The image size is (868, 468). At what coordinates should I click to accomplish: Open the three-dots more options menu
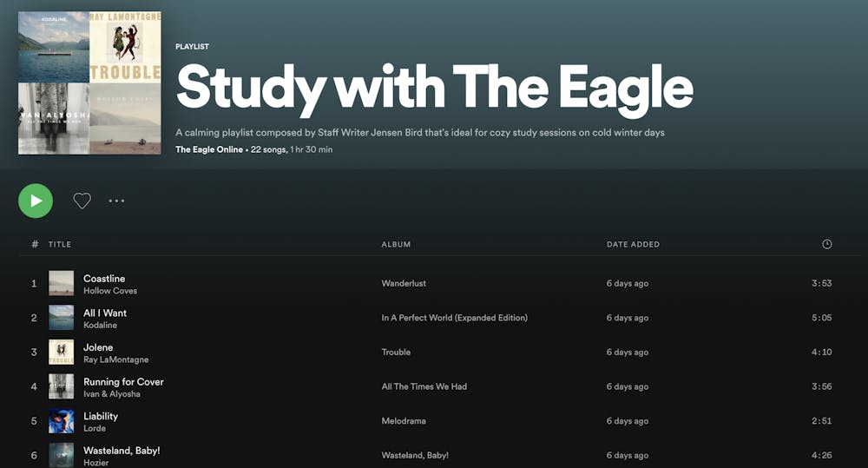coord(116,201)
